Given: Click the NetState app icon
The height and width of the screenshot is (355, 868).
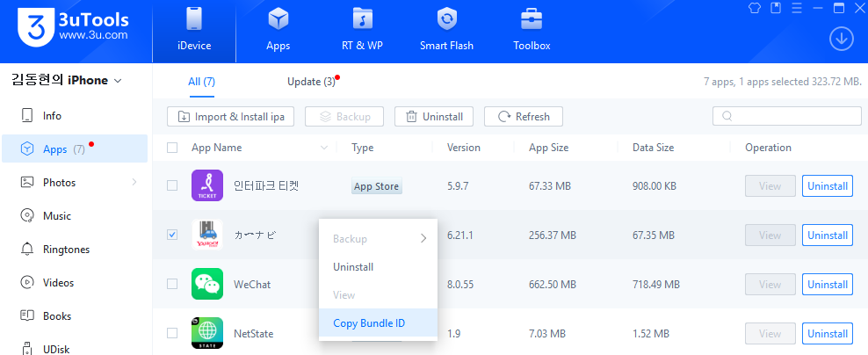Looking at the screenshot, I should point(207,334).
